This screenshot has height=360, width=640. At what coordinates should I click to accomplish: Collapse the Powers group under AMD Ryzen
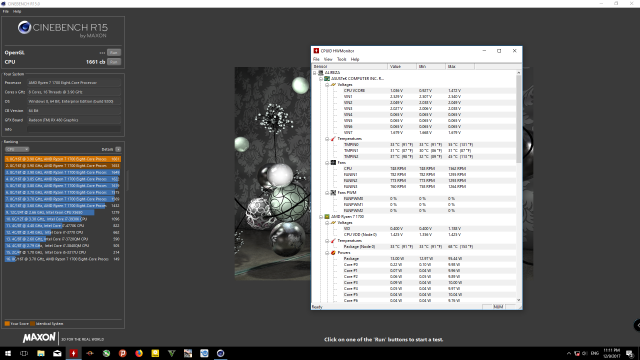[327, 253]
